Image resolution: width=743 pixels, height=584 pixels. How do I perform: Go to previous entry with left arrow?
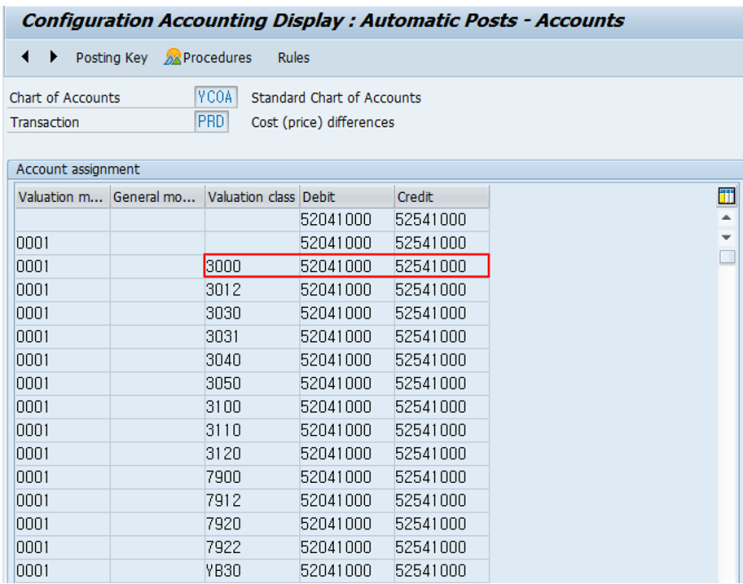tap(26, 57)
